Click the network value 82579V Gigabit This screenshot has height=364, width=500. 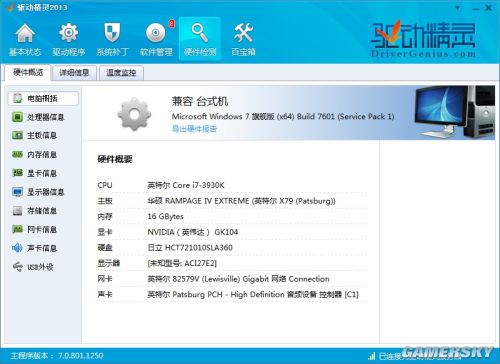(x=238, y=279)
